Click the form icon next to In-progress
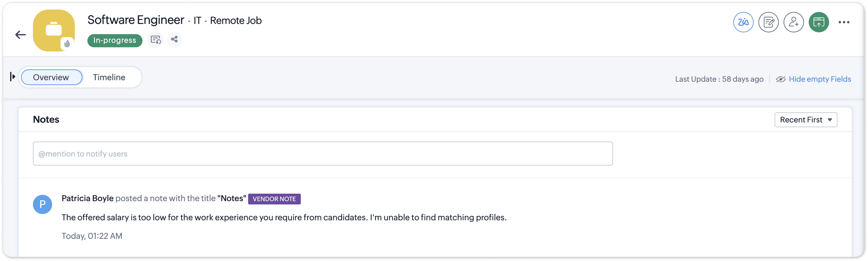The width and height of the screenshot is (868, 261). click(x=155, y=40)
